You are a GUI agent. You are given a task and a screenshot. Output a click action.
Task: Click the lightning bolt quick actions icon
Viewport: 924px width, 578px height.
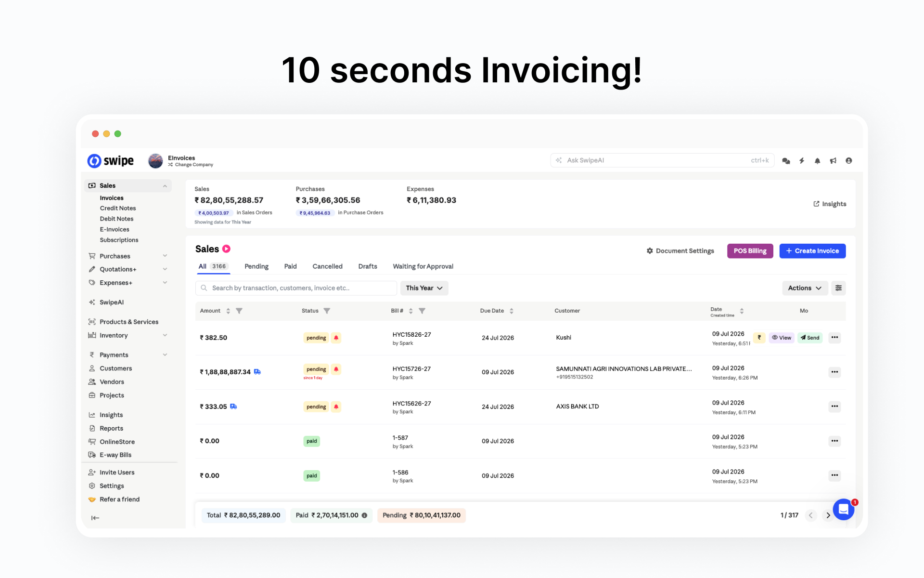[x=802, y=161]
